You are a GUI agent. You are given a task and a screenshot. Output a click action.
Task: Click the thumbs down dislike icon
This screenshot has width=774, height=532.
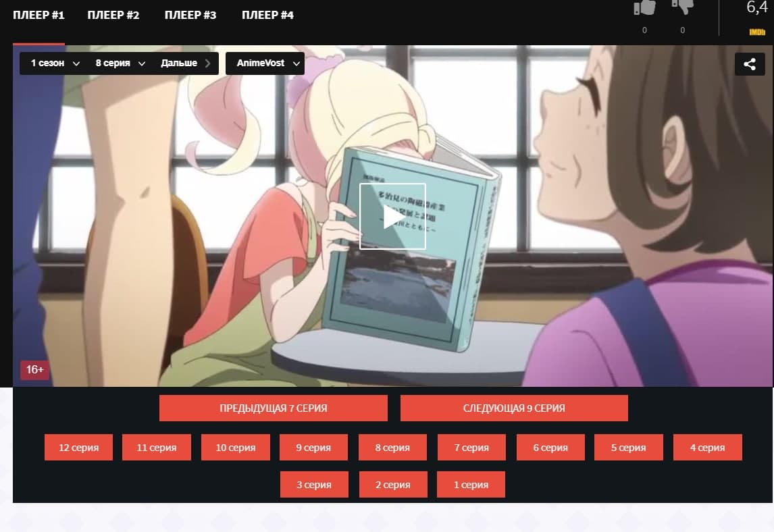(682, 7)
